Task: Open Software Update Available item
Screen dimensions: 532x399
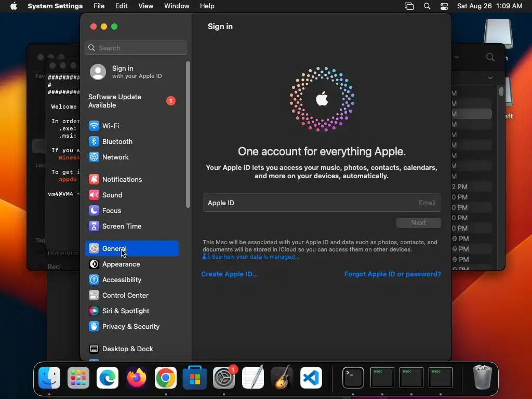Action: [x=131, y=101]
